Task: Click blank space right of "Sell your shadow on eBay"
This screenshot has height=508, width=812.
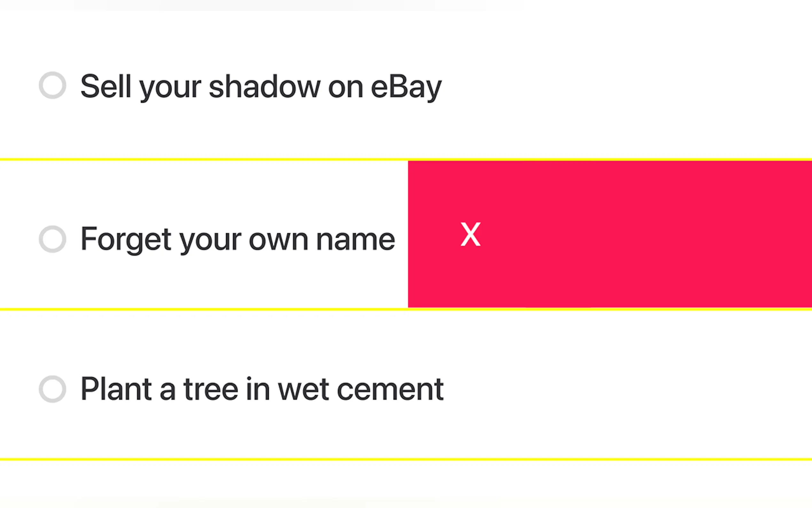Action: point(621,87)
